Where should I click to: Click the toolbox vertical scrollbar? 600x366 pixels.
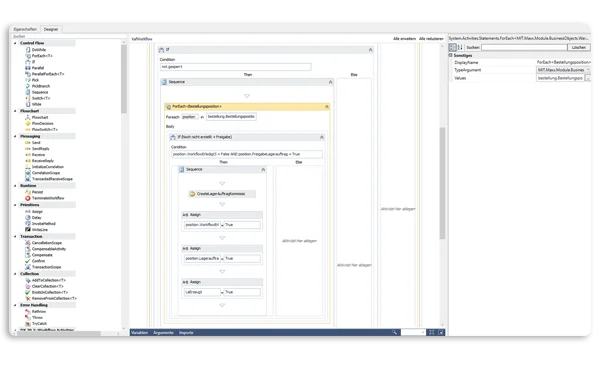point(124,80)
